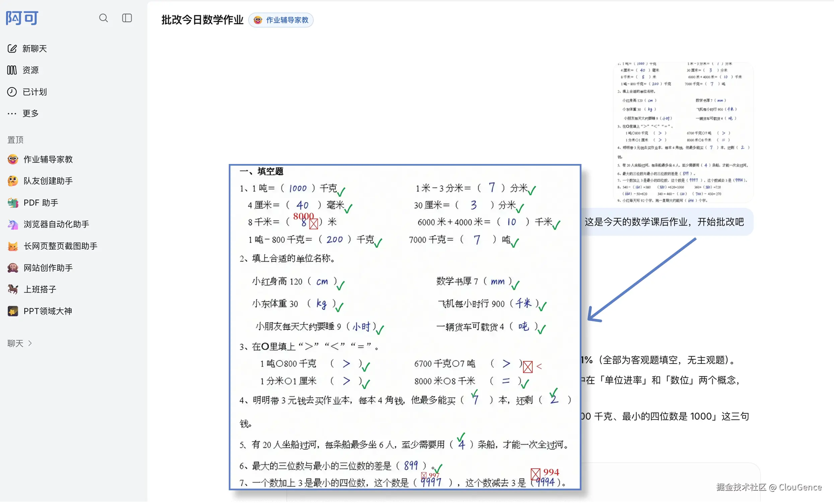Select 上班搭子 agent
Image resolution: width=834 pixels, height=504 pixels.
[x=32, y=289]
